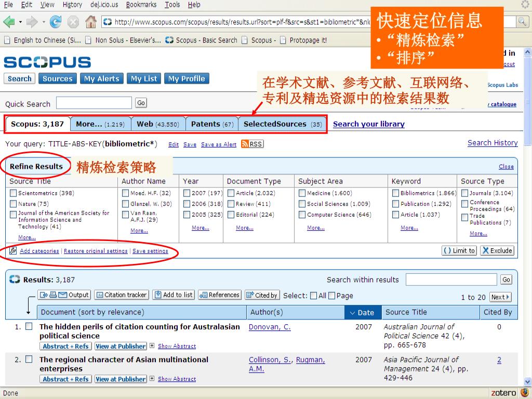Click the Cited by button
The image size is (532, 399).
tap(262, 295)
